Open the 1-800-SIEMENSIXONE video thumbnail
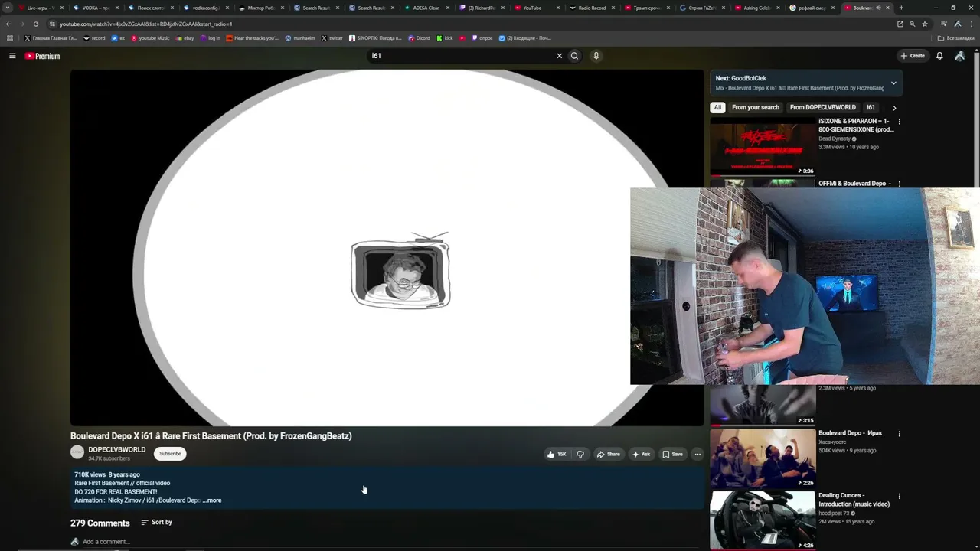The image size is (980, 551). coord(763,147)
